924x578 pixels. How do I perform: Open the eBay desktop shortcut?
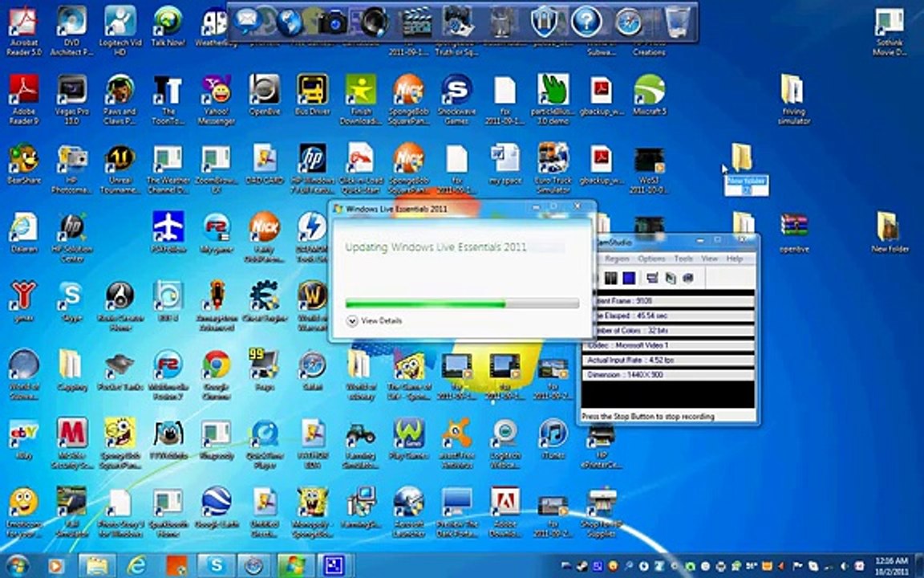coord(23,439)
